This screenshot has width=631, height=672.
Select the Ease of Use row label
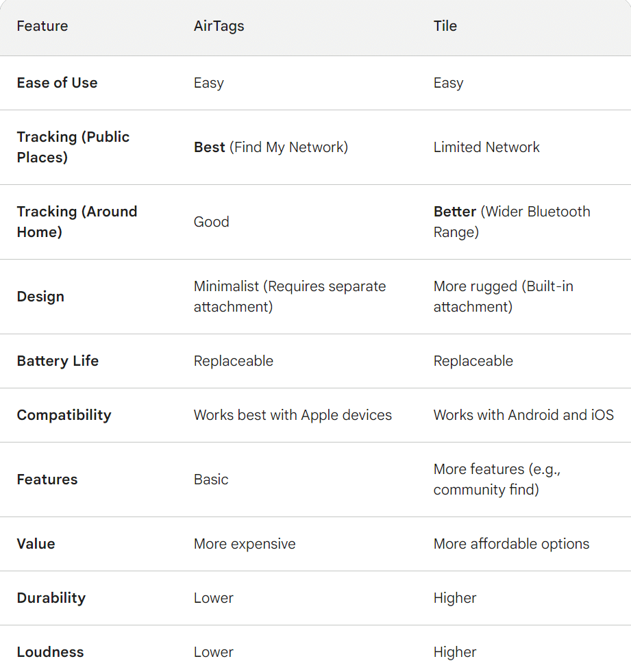58,83
